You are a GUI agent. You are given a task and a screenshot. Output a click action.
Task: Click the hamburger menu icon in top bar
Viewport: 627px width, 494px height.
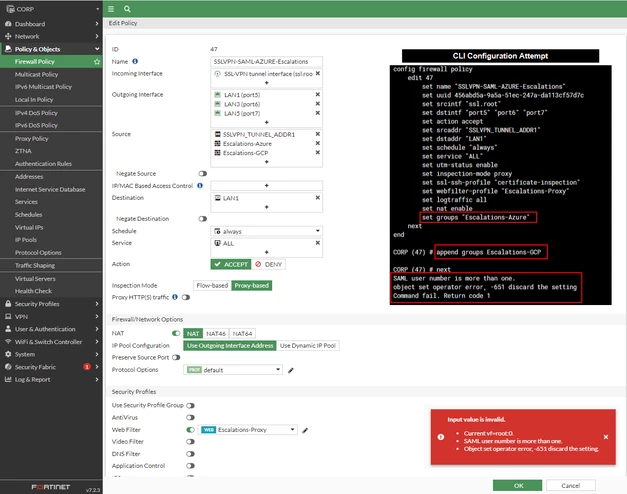pos(111,9)
